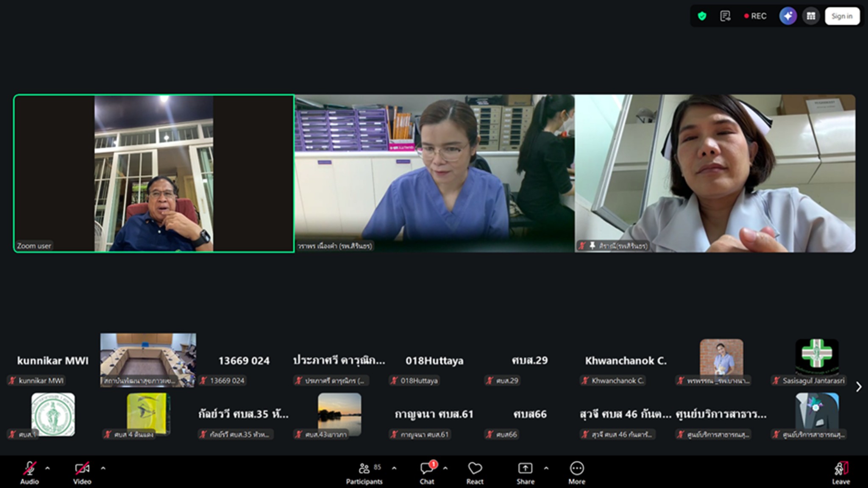
Task: Open the AI Companion sparkle icon
Action: (788, 16)
